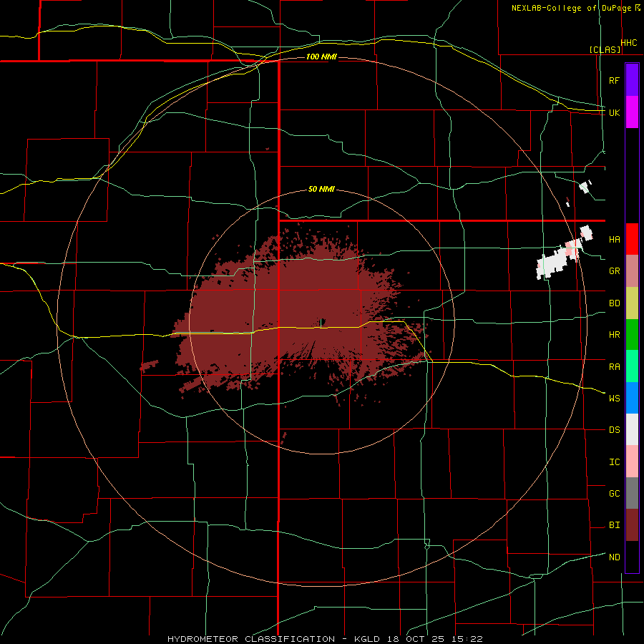Viewport: 644px width, 644px height.
Task: Click the BD yellow legend color swatch
Action: point(632,303)
